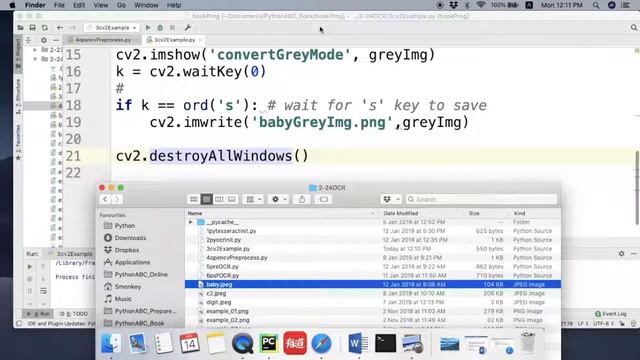Open Calendar from the Dock
Image resolution: width=640 pixels, height=360 pixels.
tap(189, 343)
